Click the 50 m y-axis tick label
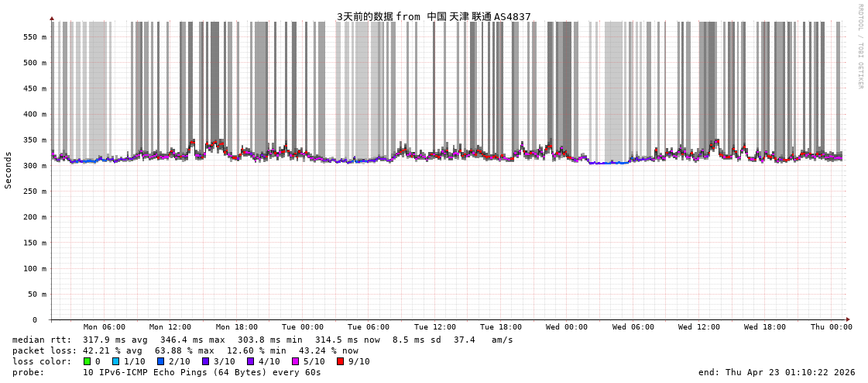Image resolution: width=868 pixels, height=383 pixels. point(36,295)
